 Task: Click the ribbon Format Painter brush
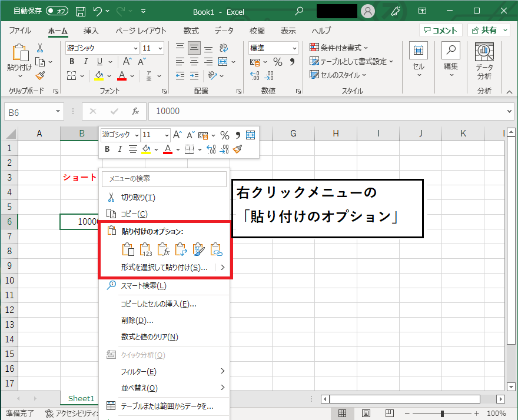(40, 76)
